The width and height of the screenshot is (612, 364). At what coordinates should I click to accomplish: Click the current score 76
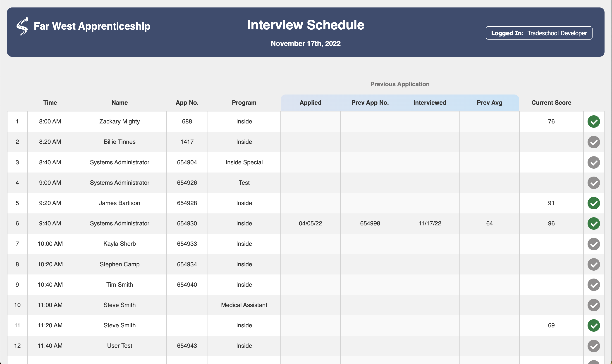click(x=551, y=121)
